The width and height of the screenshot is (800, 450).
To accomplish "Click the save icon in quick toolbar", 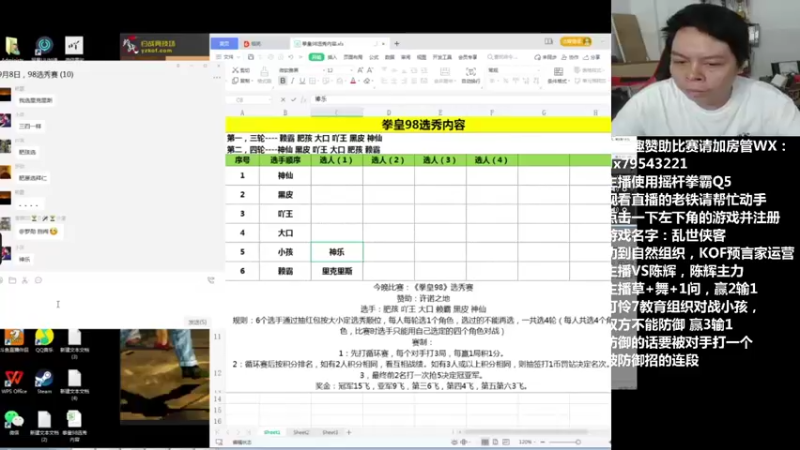I will [x=251, y=57].
